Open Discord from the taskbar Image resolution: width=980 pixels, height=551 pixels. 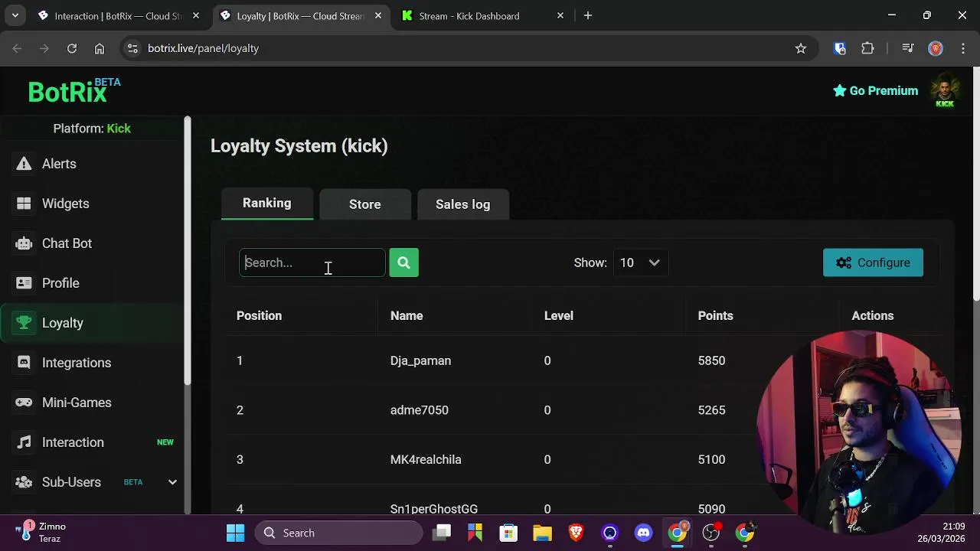click(x=643, y=533)
